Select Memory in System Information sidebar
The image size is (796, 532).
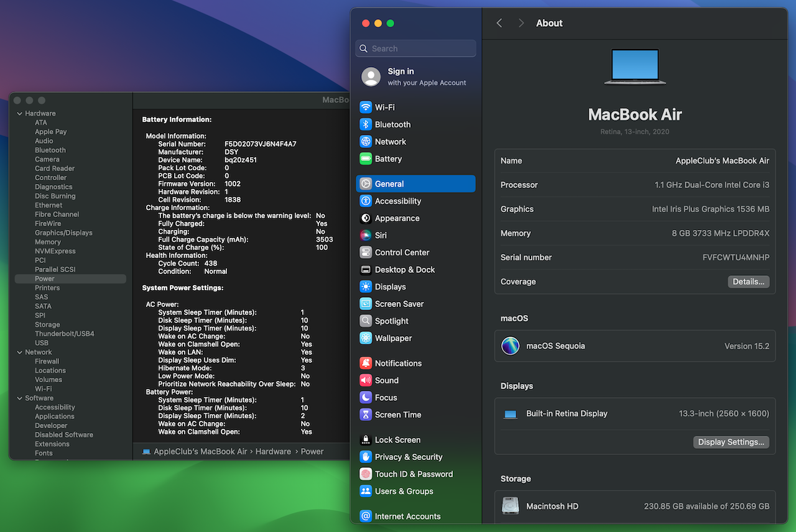[48, 242]
